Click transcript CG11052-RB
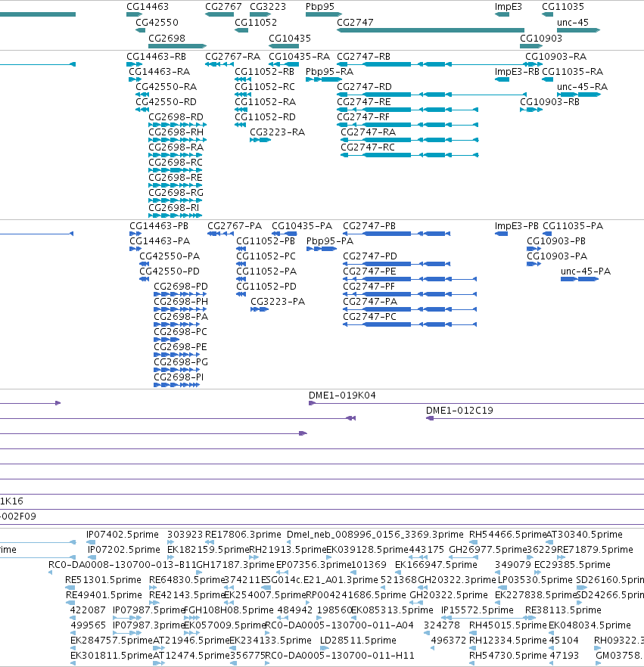The image size is (644, 667). click(264, 72)
